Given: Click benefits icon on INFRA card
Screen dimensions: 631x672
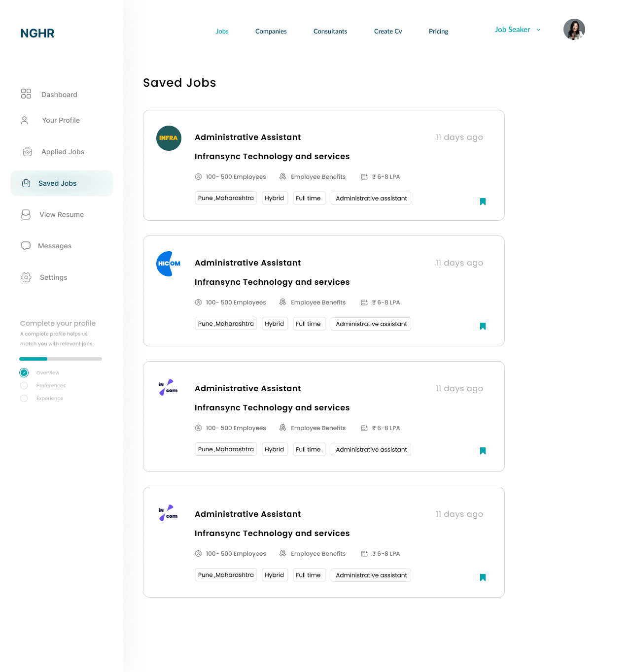Looking at the screenshot, I should coord(283,176).
